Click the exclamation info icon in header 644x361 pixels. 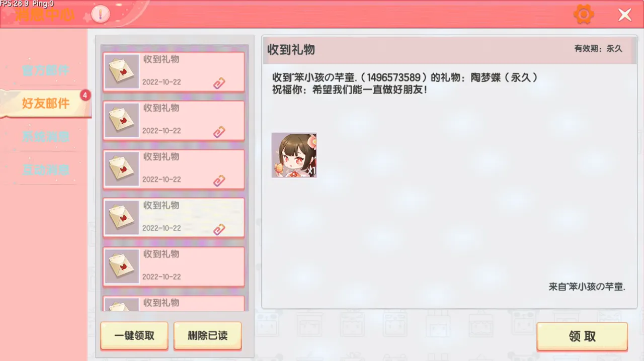[100, 14]
